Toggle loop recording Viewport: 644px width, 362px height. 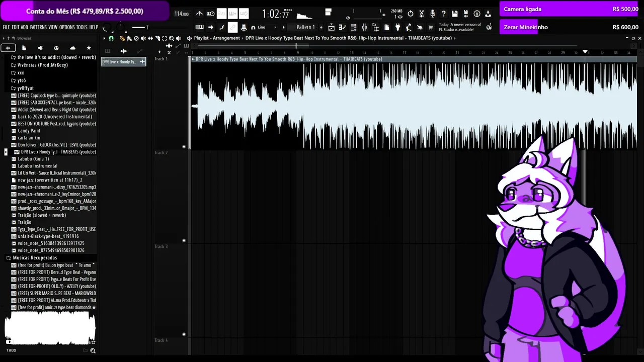pyautogui.click(x=244, y=14)
